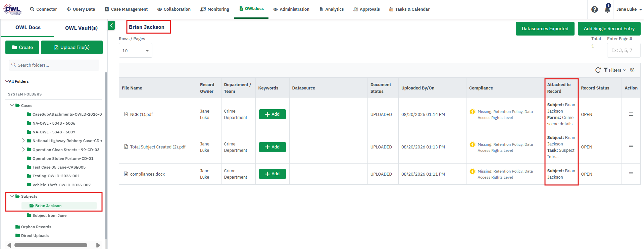644x249 pixels.
Task: Open the Monitoring menu
Action: pyautogui.click(x=215, y=9)
